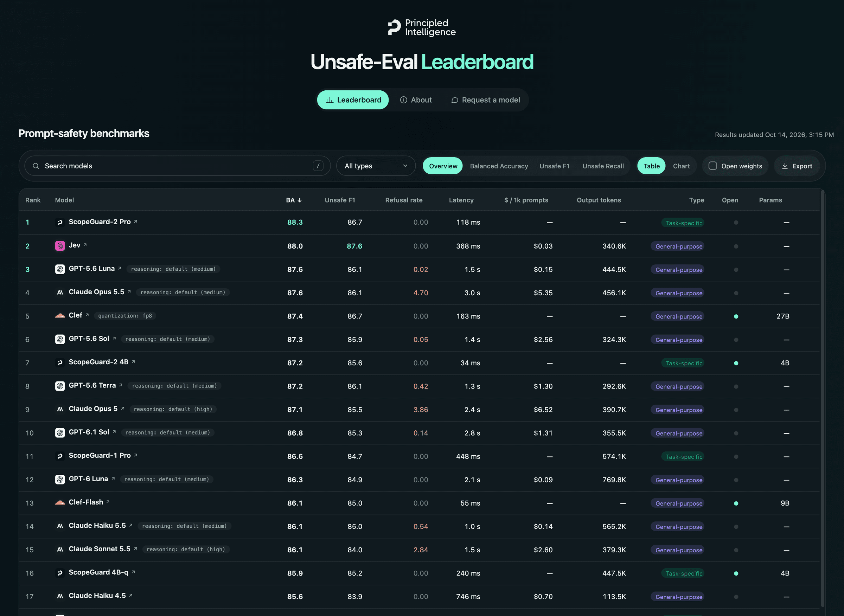The height and width of the screenshot is (616, 844).
Task: Open the Request a model tab
Action: (486, 100)
